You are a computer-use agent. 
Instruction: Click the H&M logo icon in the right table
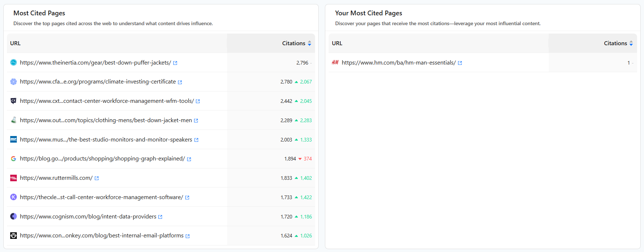click(x=335, y=62)
